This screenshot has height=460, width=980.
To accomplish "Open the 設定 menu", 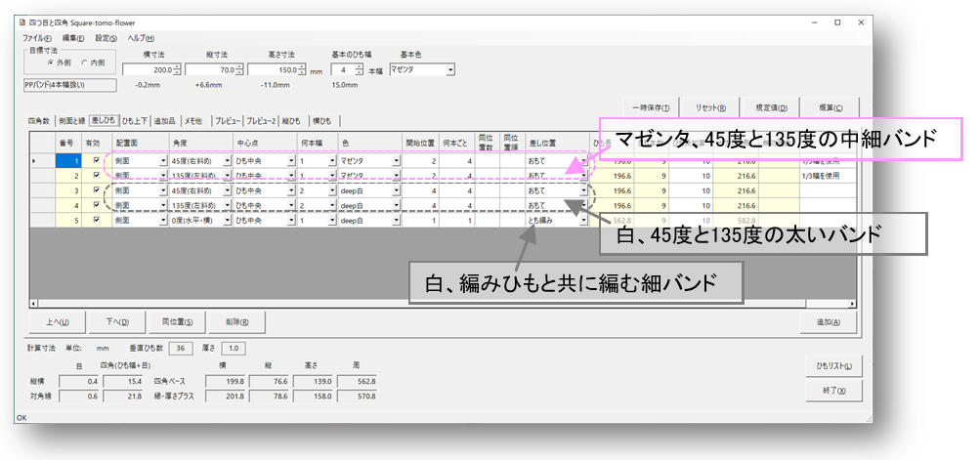I will pyautogui.click(x=107, y=38).
